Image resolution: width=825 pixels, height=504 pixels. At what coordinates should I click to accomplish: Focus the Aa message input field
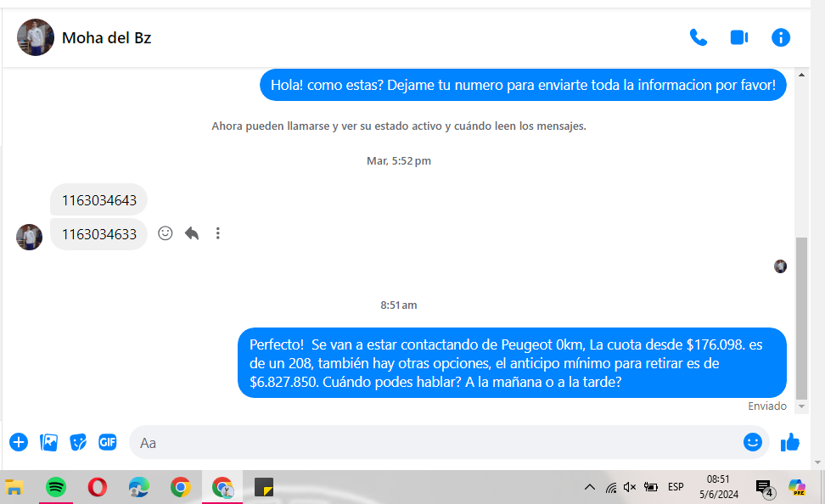pos(433,442)
